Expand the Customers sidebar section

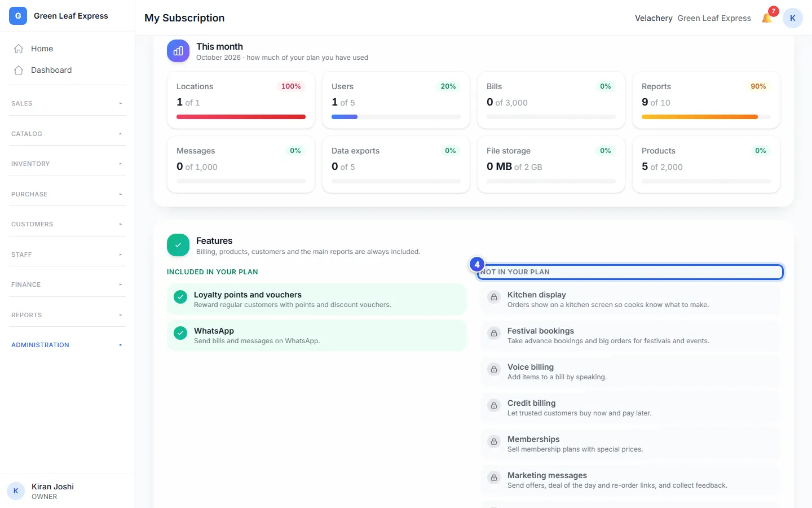(x=67, y=224)
